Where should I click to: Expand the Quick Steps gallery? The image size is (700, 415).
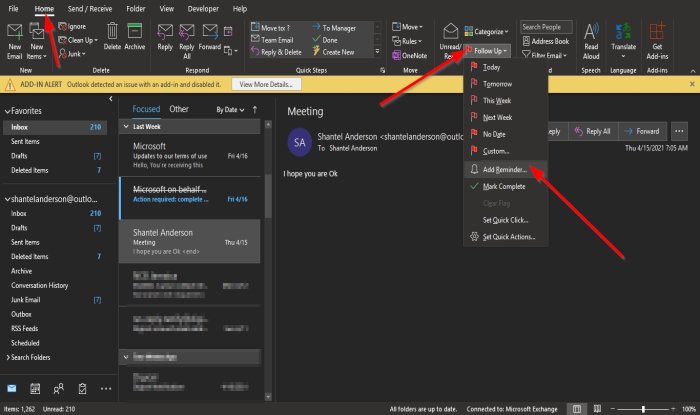tap(377, 52)
